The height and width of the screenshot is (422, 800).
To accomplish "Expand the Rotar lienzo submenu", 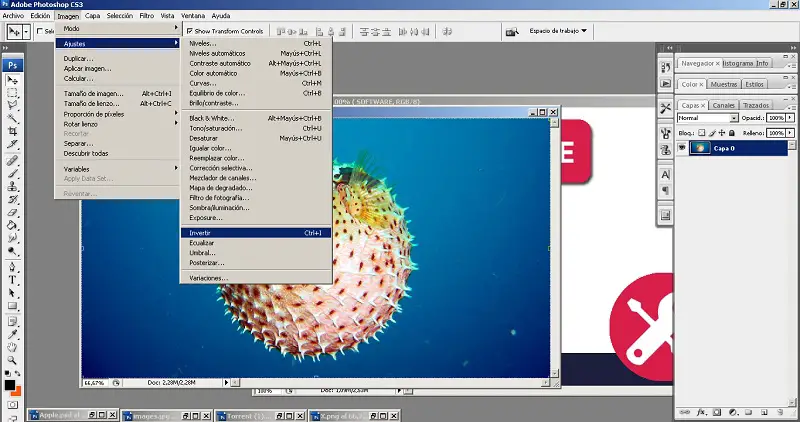I will coord(118,124).
